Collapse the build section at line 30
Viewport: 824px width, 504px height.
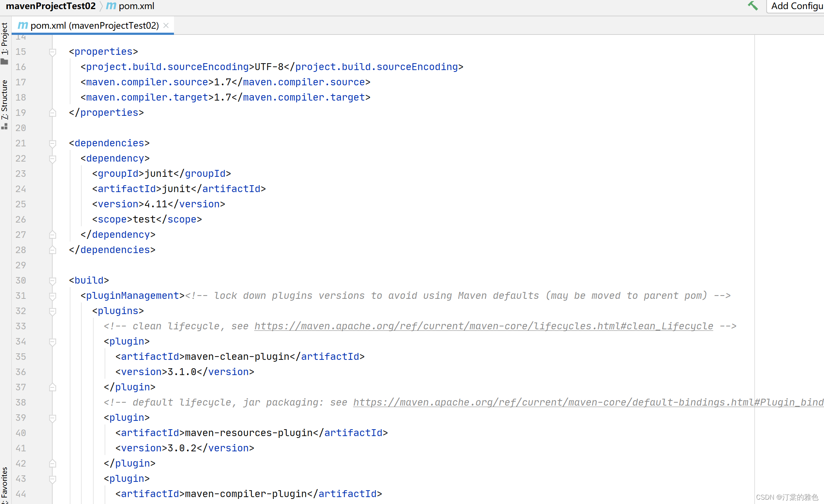(x=53, y=281)
